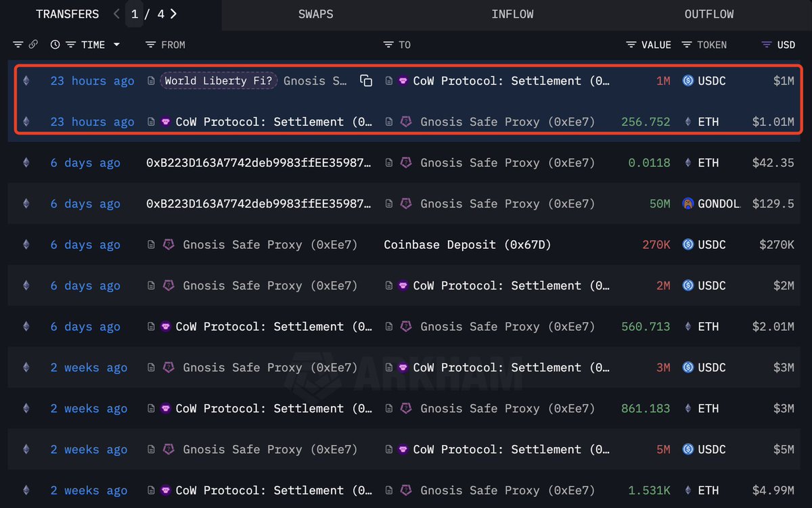Click contract document icon in 3M USDC row sender
812x508 pixels.
(x=151, y=368)
